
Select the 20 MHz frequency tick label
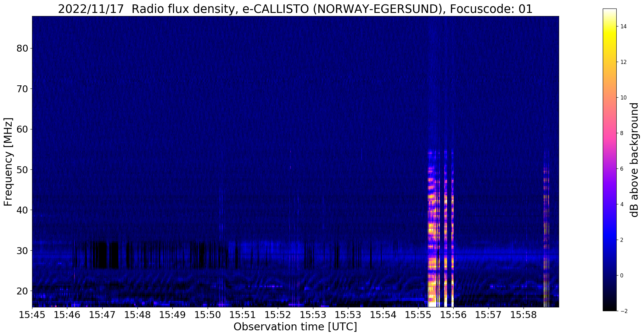point(22,291)
